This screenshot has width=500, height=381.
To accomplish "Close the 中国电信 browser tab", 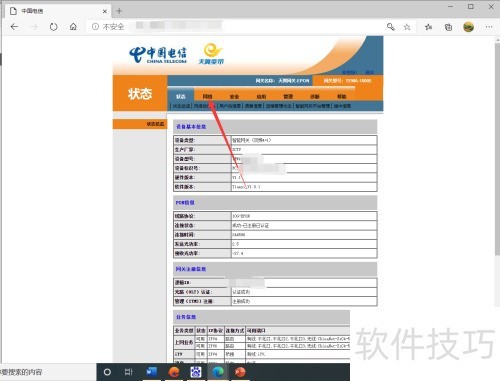I will [105, 11].
